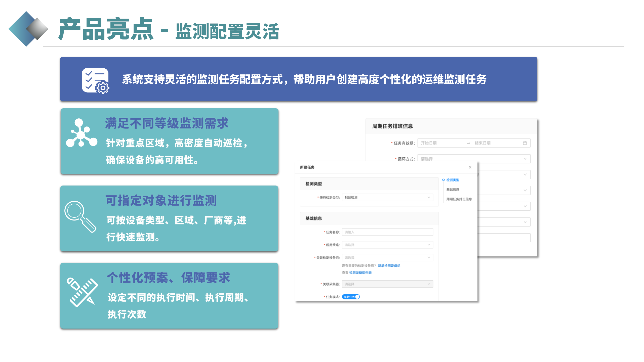Click the arrow icon between 开始日期 and 结束日期

[468, 143]
